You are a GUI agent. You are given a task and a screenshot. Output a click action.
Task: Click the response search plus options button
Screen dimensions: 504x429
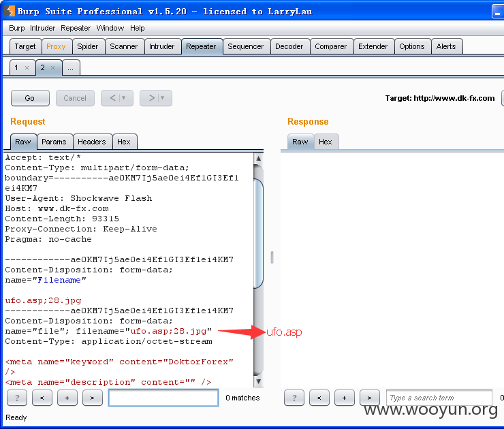344,398
